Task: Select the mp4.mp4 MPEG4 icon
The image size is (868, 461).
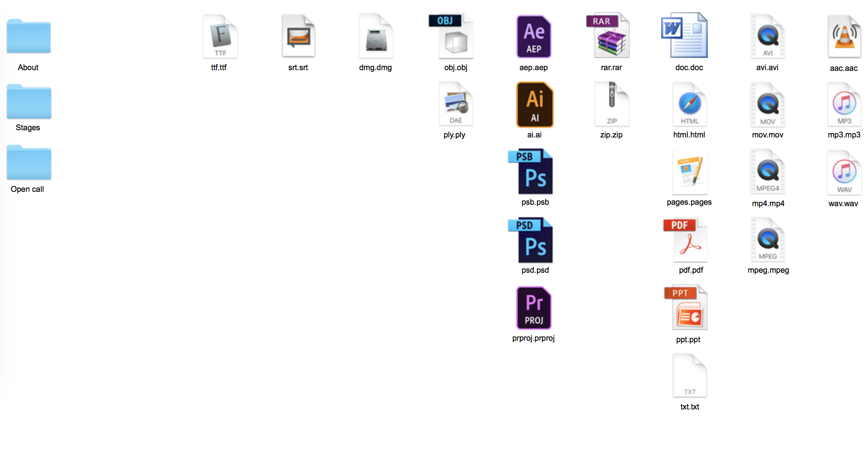Action: [768, 172]
